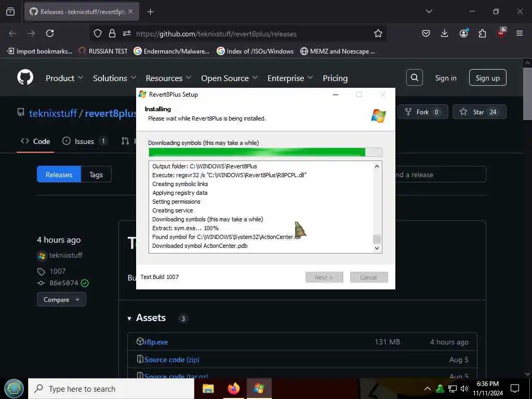Open Firefox account icon
Viewport: 532px width, 399px height.
pos(463,33)
